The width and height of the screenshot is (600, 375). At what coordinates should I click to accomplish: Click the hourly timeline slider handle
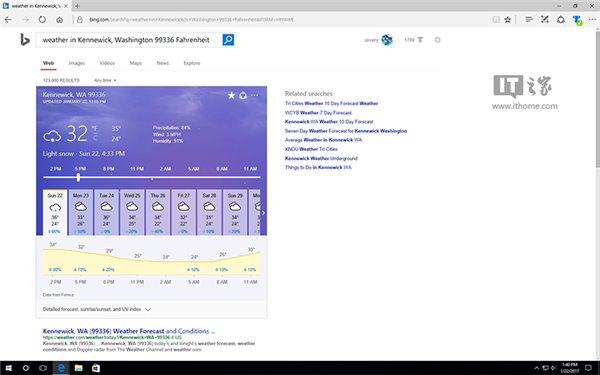[x=78, y=177]
